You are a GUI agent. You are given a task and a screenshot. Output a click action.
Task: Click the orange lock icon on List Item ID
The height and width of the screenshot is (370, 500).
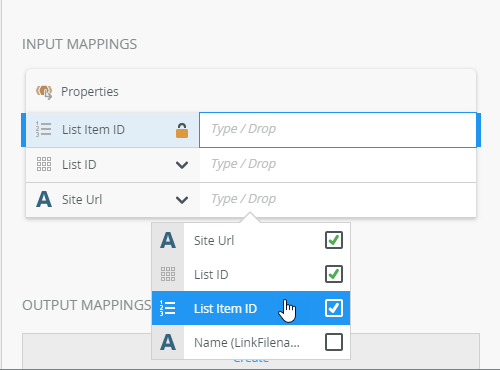182,130
